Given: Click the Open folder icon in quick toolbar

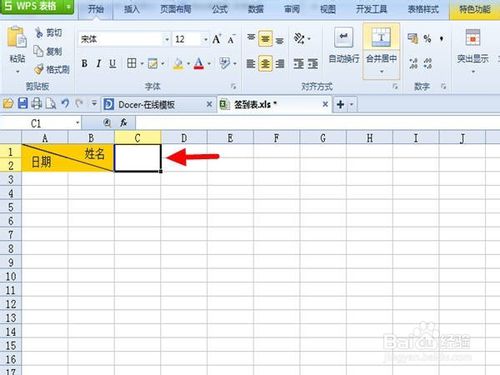Looking at the screenshot, I should tap(8, 104).
